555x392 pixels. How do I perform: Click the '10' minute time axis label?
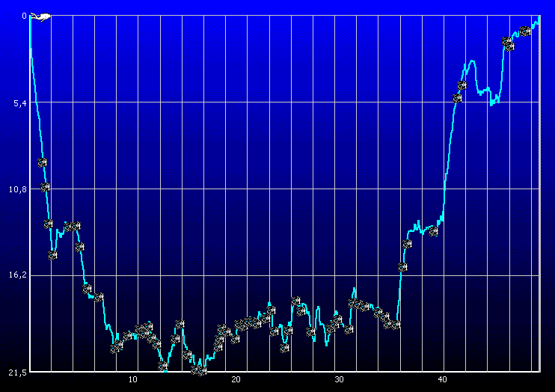point(132,379)
